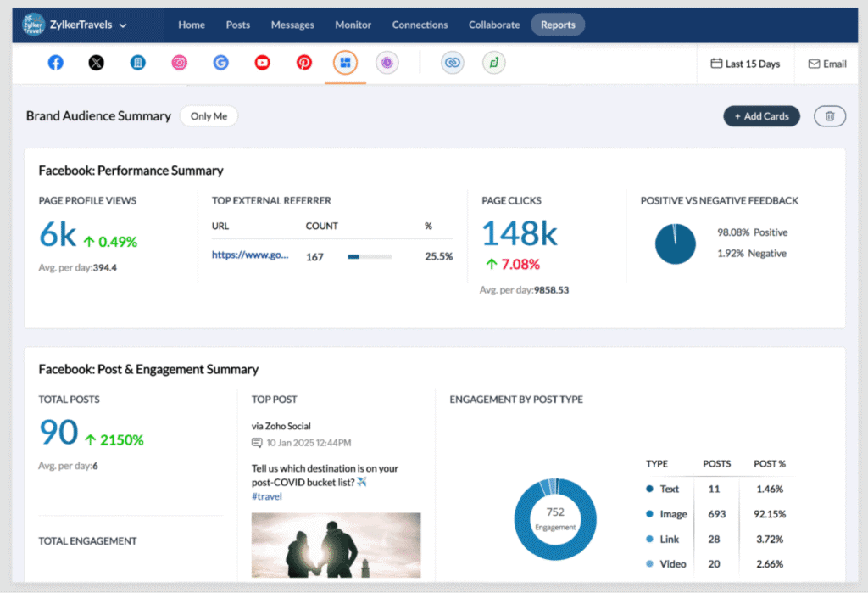Delete cards using the trash icon
Viewport: 868px width, 593px height.
pos(829,116)
